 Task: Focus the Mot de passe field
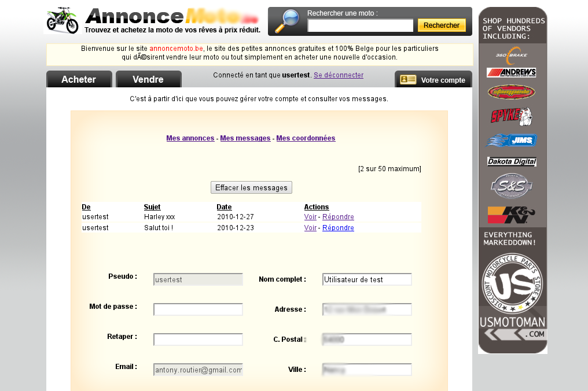pyautogui.click(x=198, y=309)
